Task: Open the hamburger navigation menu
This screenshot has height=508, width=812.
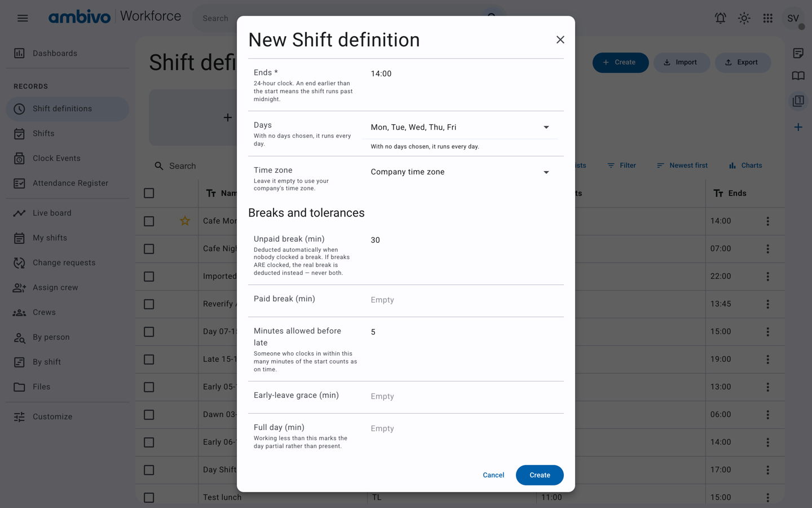Action: coord(23,18)
